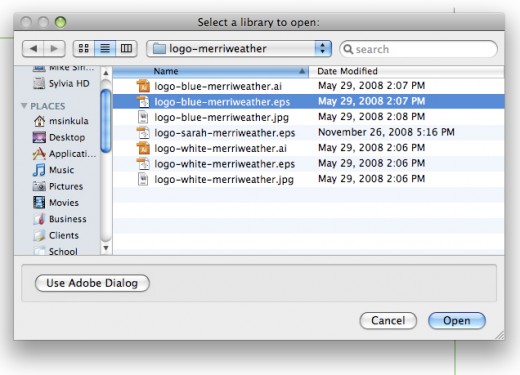
Task: Select file name logo-sarah-merriweather.eps
Action: tap(225, 133)
